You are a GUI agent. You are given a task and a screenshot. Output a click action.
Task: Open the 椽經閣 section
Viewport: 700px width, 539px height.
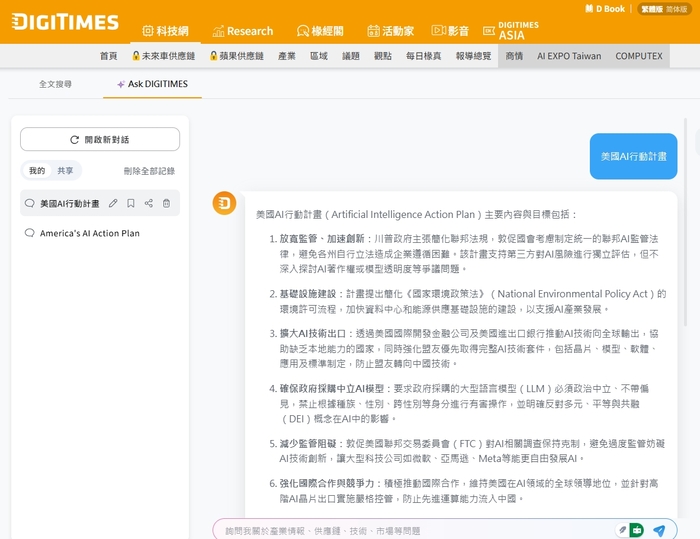320,31
